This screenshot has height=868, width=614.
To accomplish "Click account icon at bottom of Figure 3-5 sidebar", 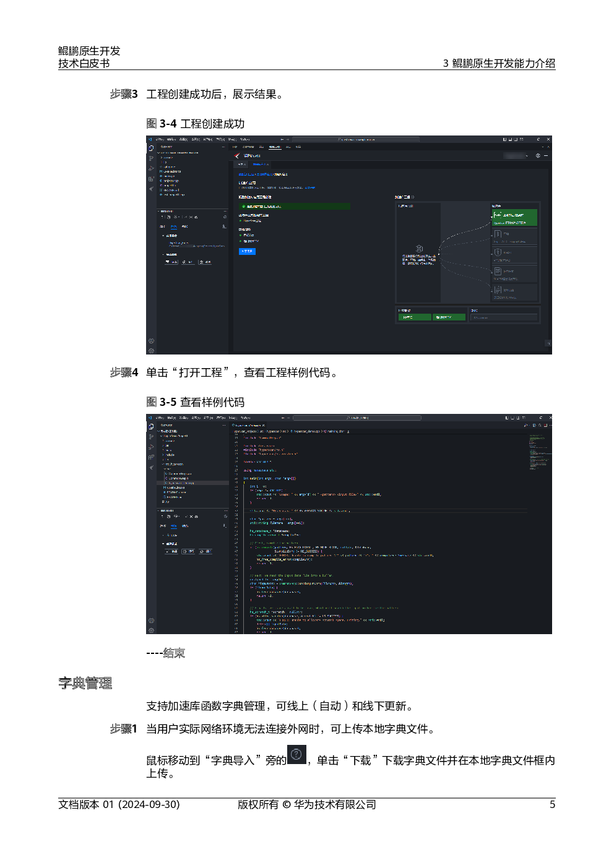I will [x=151, y=621].
